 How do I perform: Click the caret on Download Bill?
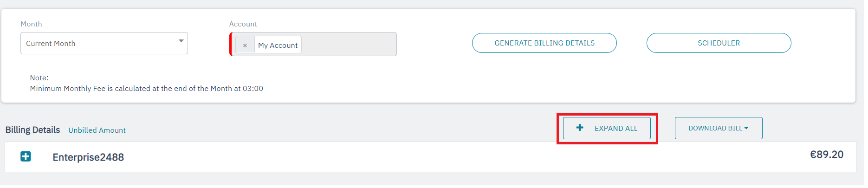746,128
